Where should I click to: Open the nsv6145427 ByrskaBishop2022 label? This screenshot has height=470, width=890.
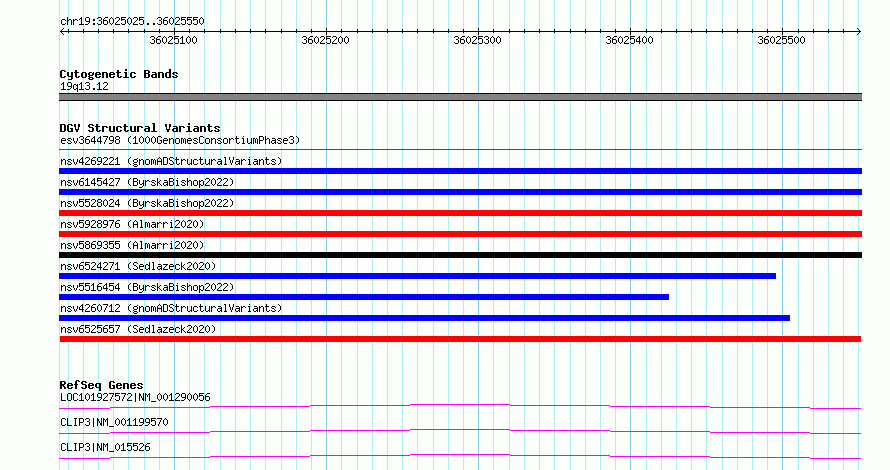coord(147,182)
